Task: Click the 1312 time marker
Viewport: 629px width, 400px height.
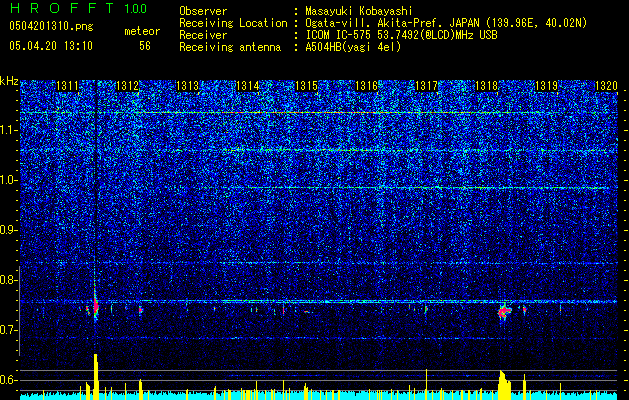Action: [x=128, y=86]
